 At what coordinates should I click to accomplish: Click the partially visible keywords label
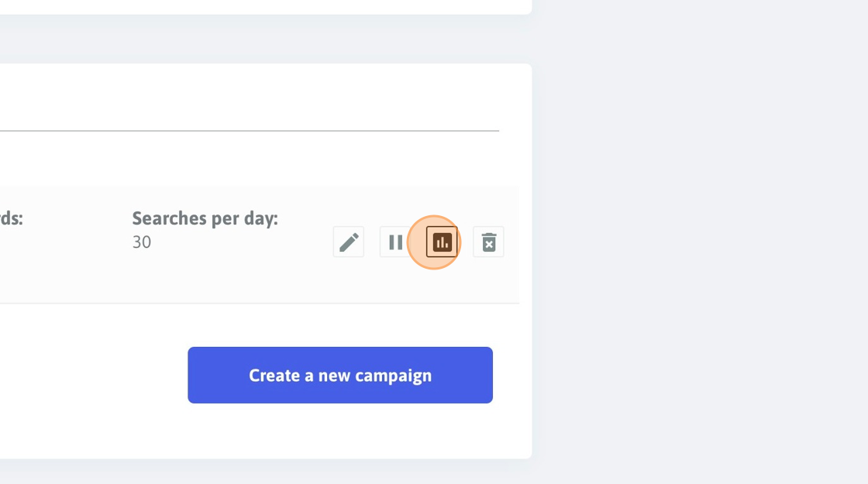[x=11, y=218]
